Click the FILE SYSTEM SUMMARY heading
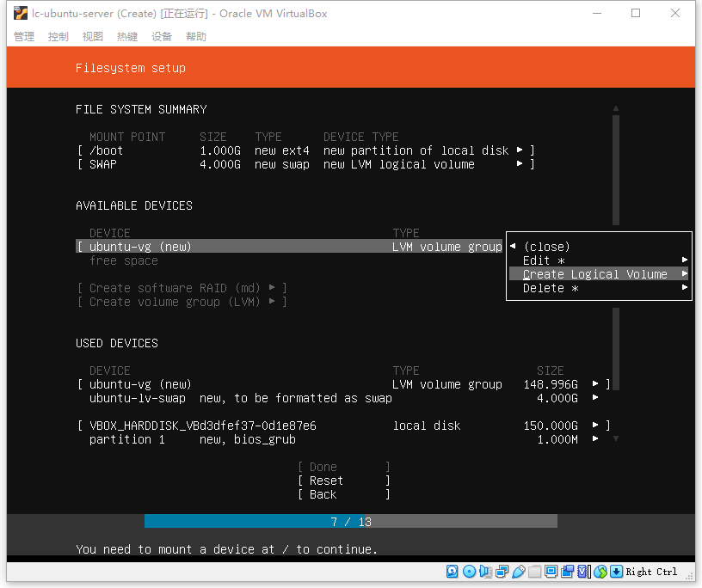 [x=141, y=109]
